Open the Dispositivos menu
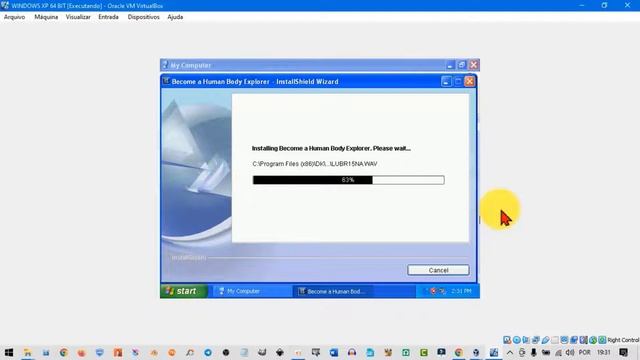Viewport: 640px width, 360px height. [143, 17]
